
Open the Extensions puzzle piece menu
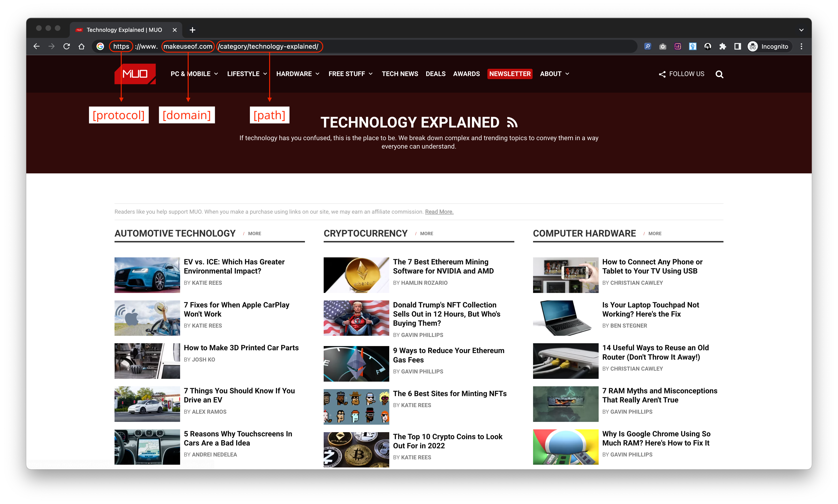722,46
